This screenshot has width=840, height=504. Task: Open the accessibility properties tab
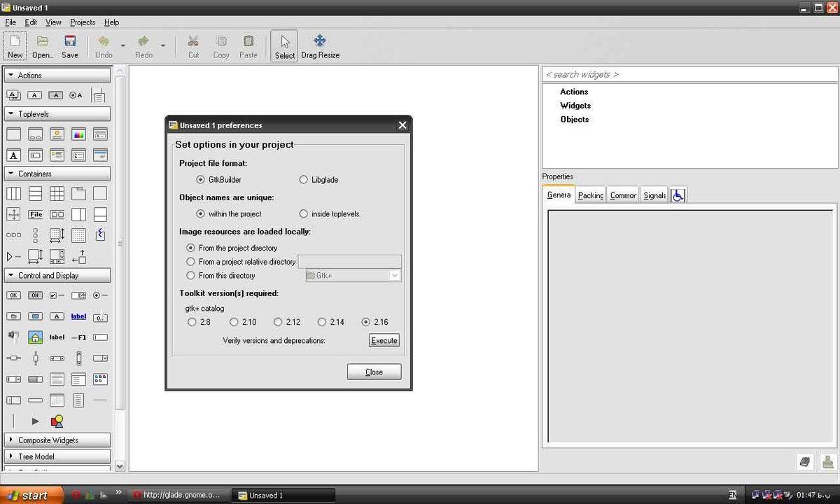[x=678, y=195]
